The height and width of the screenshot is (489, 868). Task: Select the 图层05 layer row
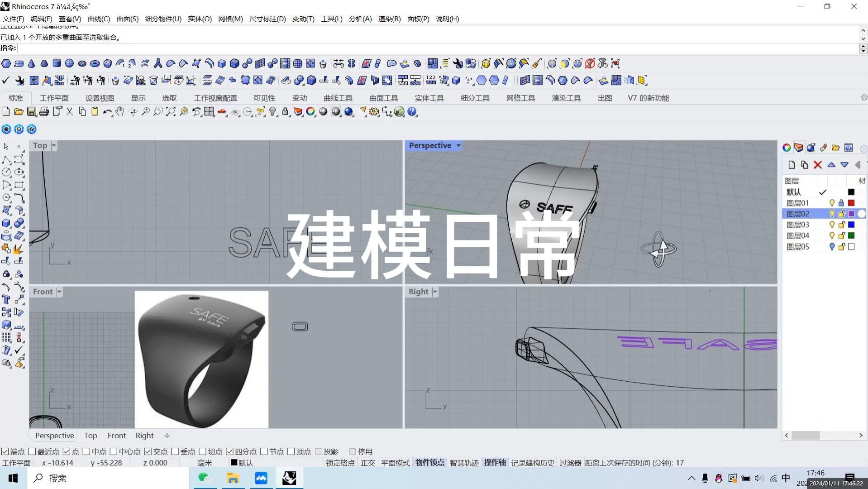[824, 247]
